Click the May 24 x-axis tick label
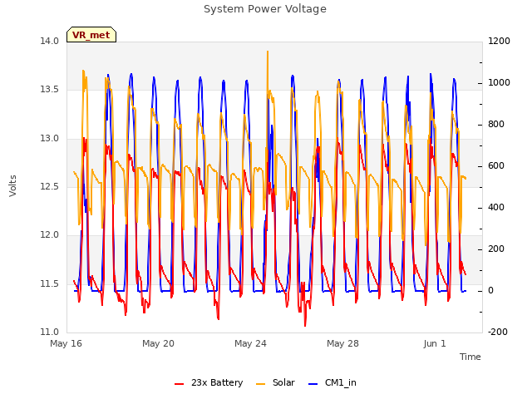The width and height of the screenshot is (532, 399). click(250, 343)
